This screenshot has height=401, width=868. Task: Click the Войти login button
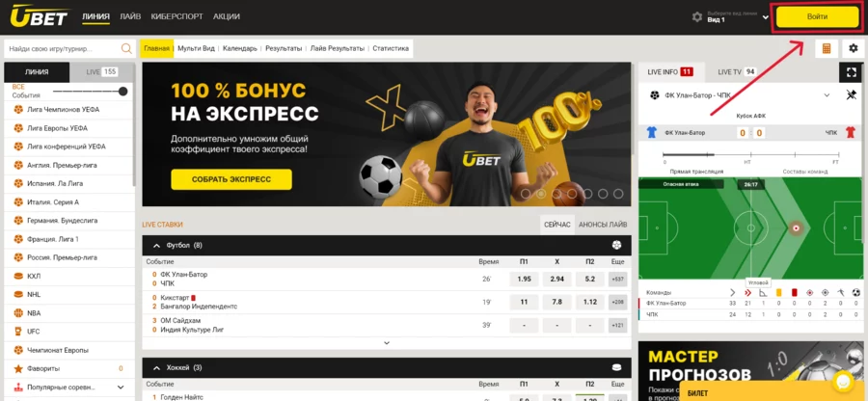817,16
